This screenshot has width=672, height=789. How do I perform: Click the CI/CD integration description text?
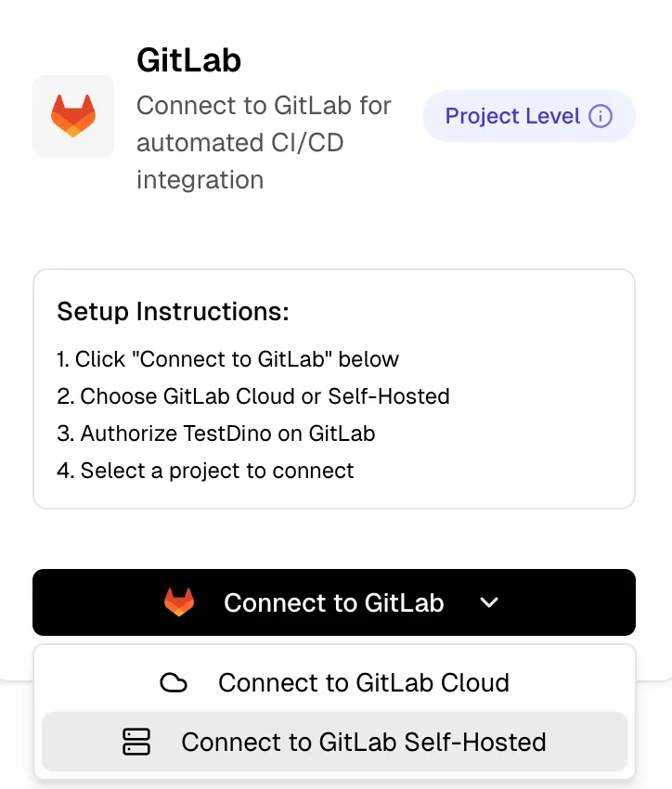(264, 142)
